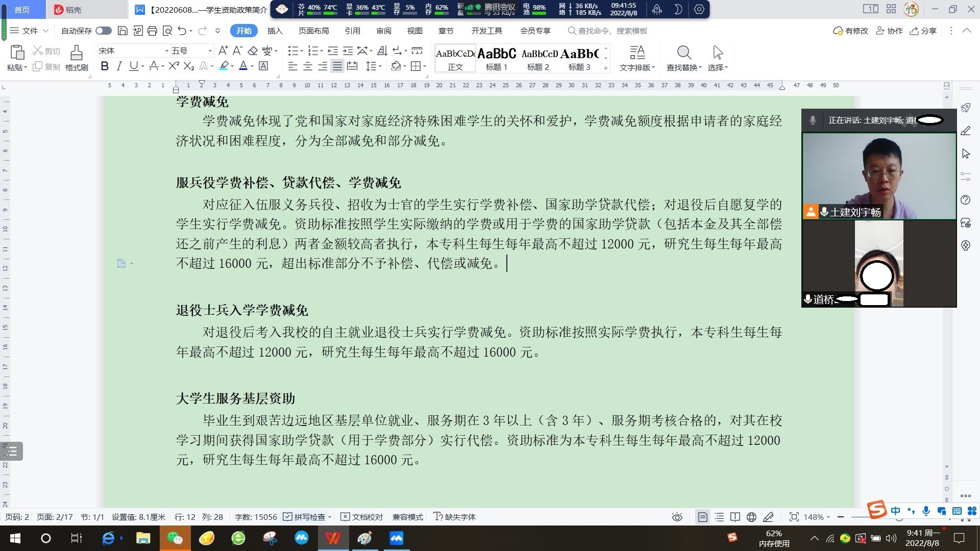Click the font color red A swatch
This screenshot has height=551, width=980.
[243, 66]
